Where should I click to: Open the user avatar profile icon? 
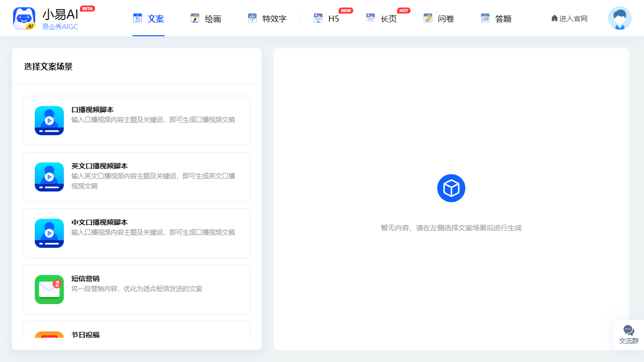[619, 19]
